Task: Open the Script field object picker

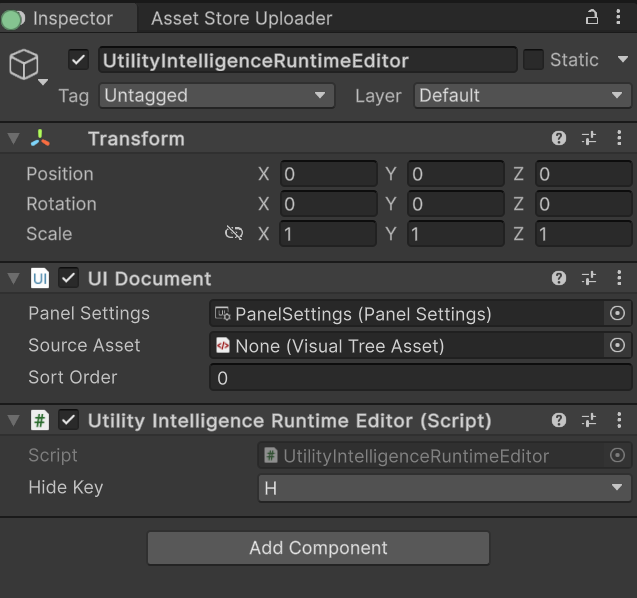Action: (617, 455)
